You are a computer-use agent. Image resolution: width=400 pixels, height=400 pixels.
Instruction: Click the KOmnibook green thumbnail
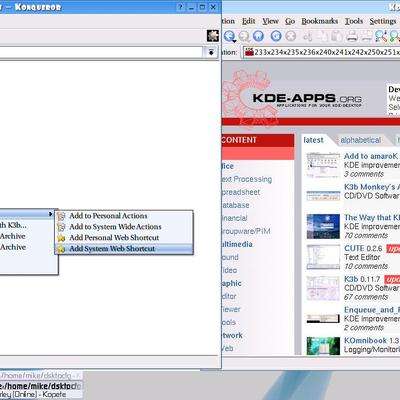pyautogui.click(x=323, y=346)
